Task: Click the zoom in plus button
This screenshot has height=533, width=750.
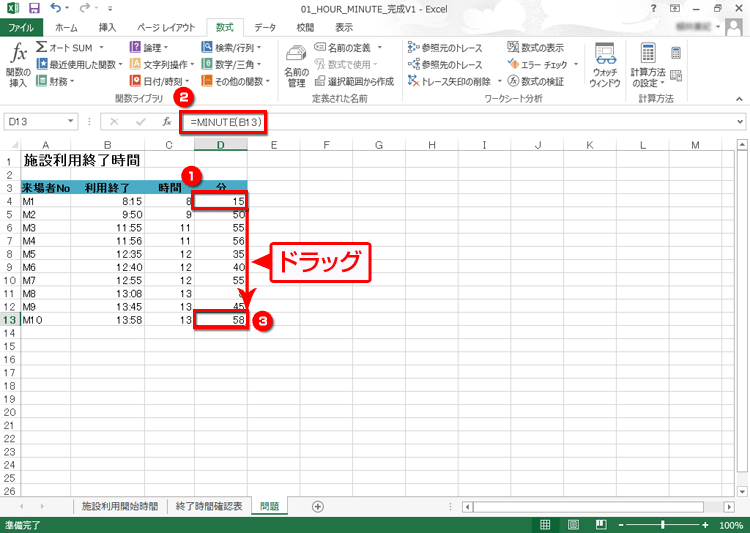Action: click(x=705, y=525)
